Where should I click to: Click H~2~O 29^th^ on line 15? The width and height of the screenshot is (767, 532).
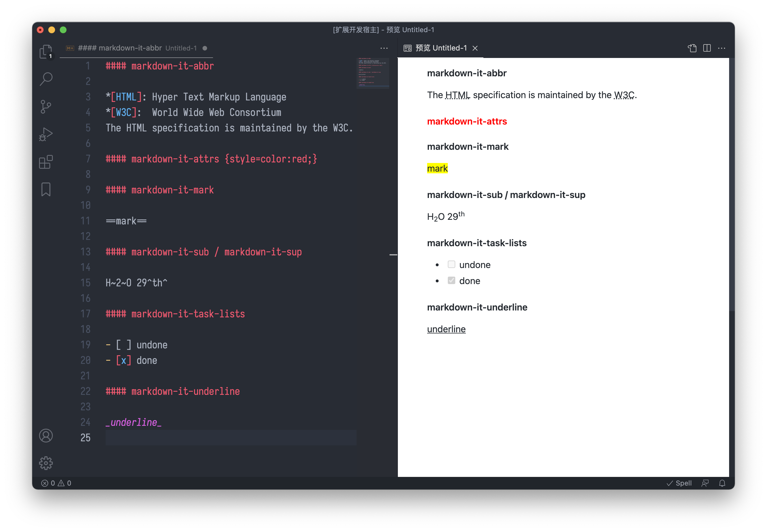(136, 283)
